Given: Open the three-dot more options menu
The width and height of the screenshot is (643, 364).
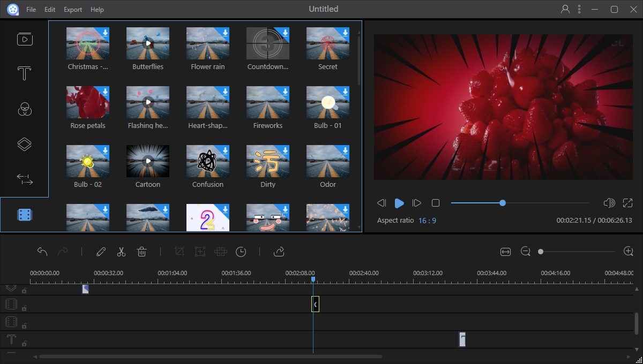Looking at the screenshot, I should 579,9.
